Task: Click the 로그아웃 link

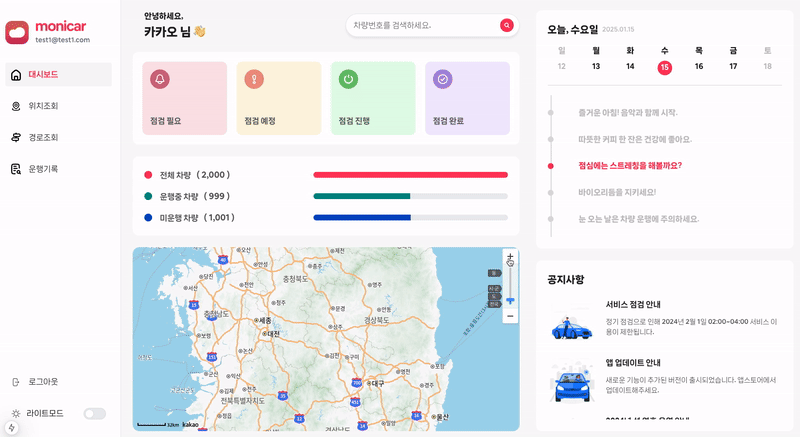Action: coord(43,382)
